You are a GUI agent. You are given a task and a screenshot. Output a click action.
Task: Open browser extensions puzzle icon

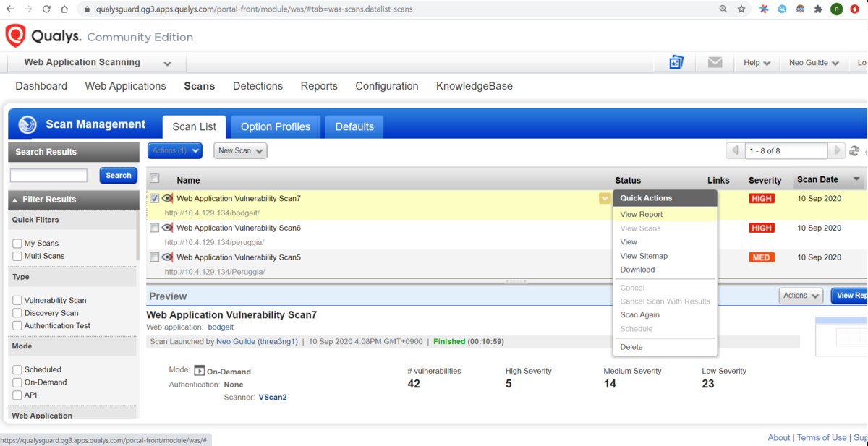click(x=818, y=9)
